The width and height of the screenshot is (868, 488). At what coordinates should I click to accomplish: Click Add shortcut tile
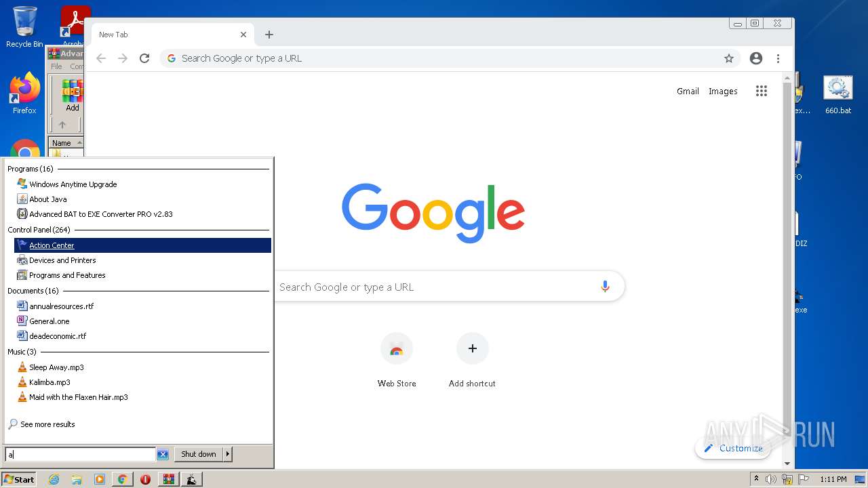(x=473, y=360)
